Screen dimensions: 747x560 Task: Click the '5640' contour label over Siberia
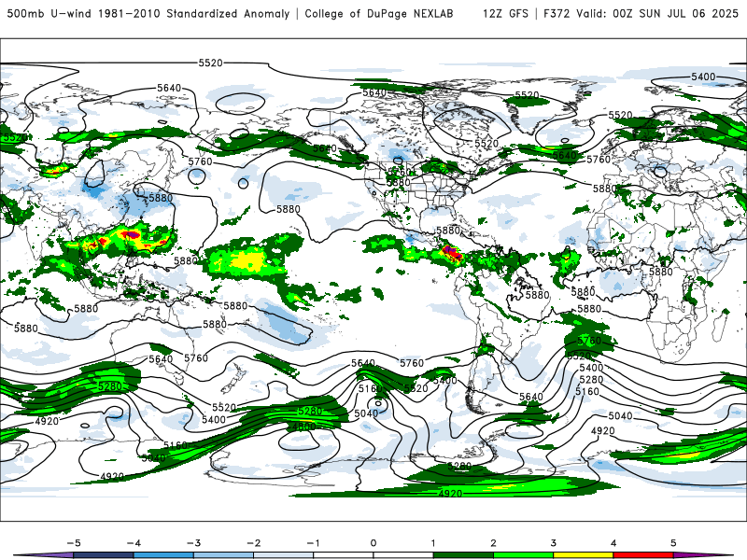tap(169, 88)
